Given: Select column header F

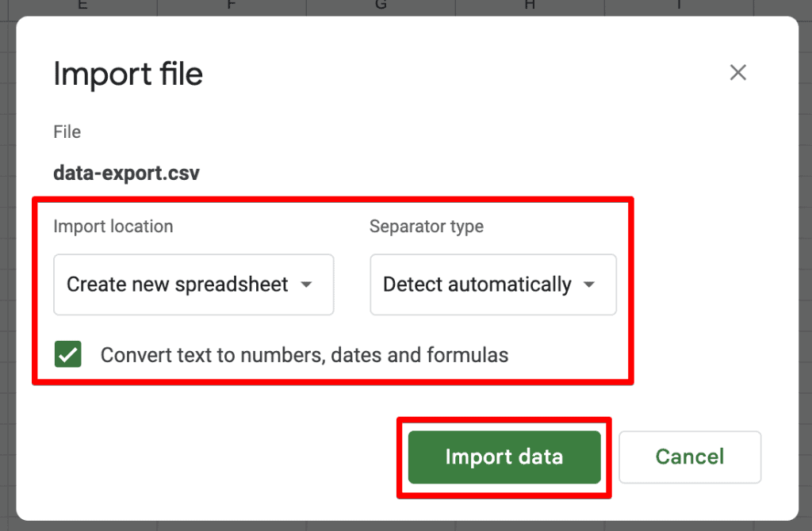Looking at the screenshot, I should pos(231,6).
